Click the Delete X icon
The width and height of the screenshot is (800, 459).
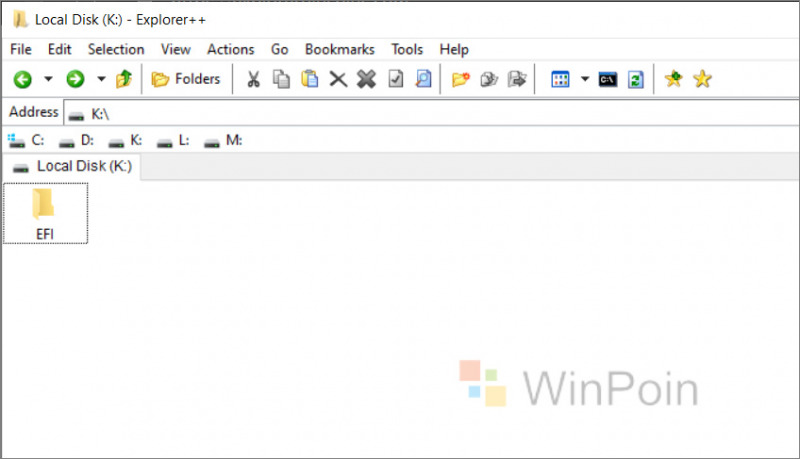(x=338, y=79)
